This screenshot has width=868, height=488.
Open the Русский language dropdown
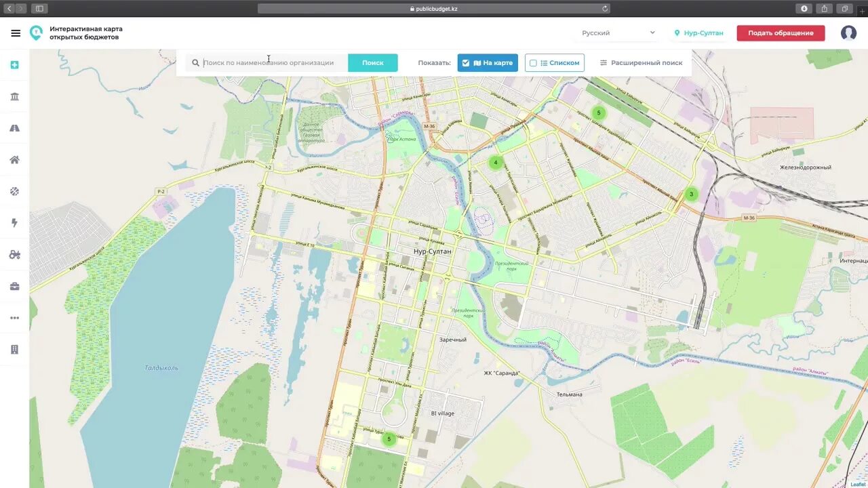618,33
